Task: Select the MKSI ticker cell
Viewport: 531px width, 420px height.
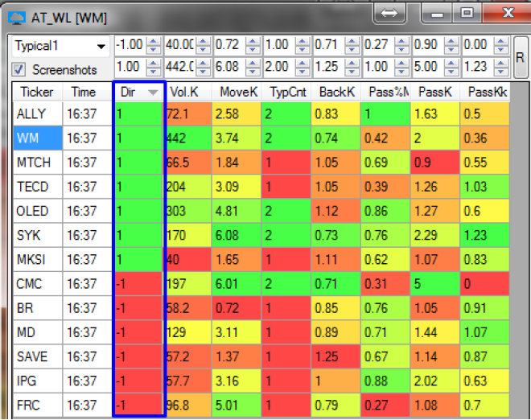Action: [38, 259]
